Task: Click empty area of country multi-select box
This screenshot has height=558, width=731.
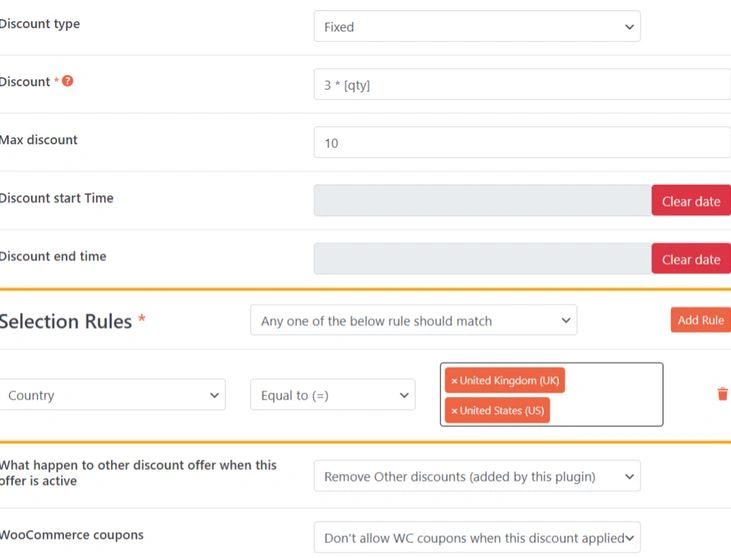Action: pos(610,395)
